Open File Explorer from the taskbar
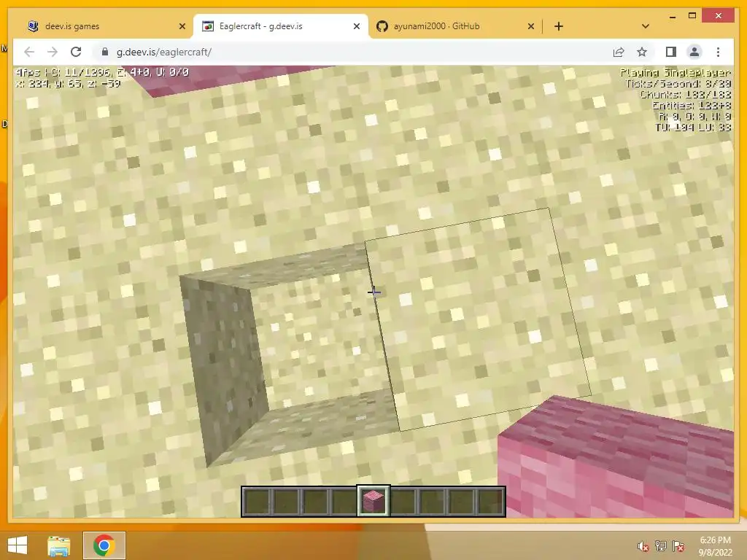 coord(58,545)
